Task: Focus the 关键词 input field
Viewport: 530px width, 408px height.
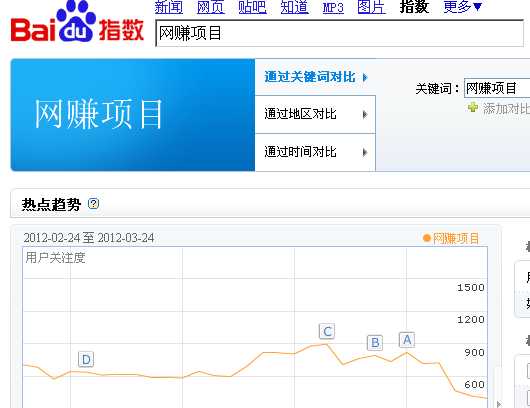Action: [497, 88]
